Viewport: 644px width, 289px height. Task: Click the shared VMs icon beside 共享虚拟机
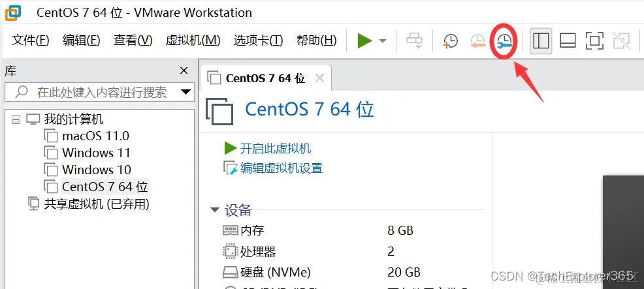33,204
